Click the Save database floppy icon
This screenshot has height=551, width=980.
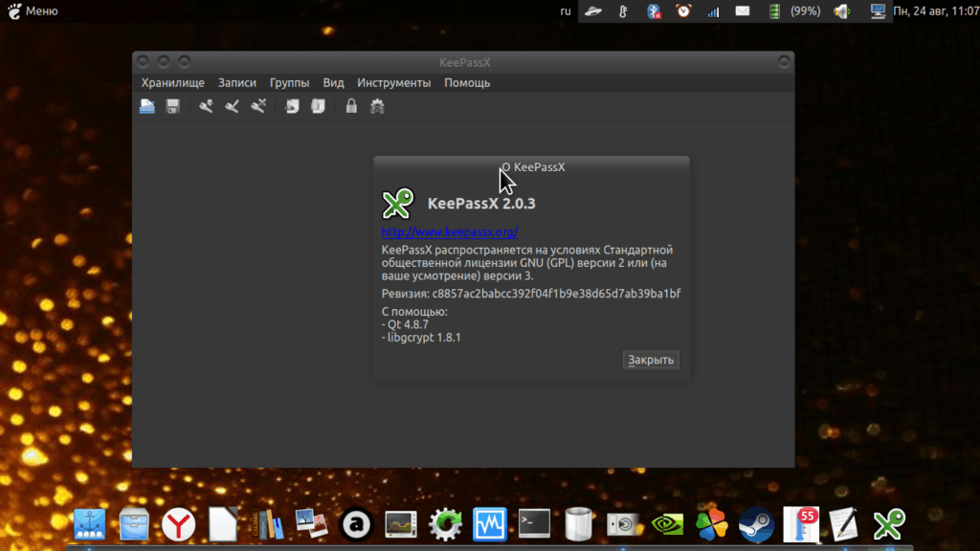pyautogui.click(x=173, y=106)
